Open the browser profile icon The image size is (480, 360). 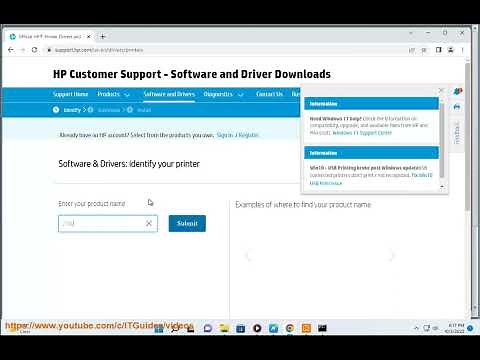point(451,50)
